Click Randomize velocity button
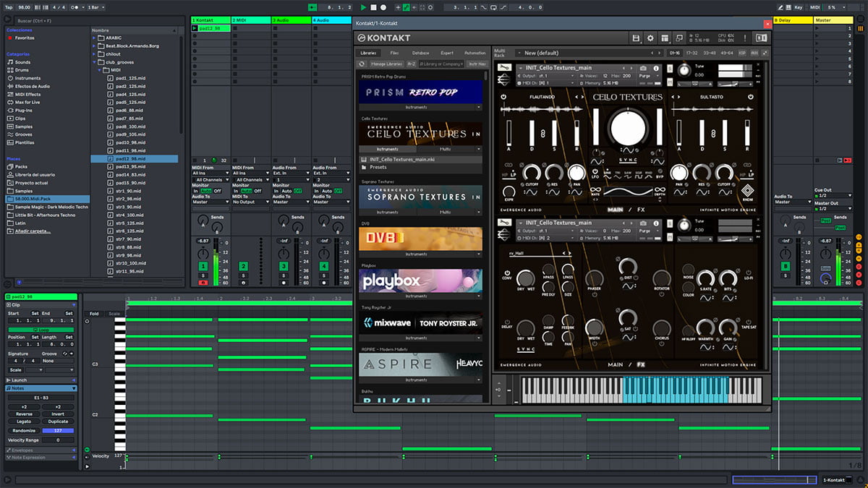868x488 pixels. click(24, 430)
